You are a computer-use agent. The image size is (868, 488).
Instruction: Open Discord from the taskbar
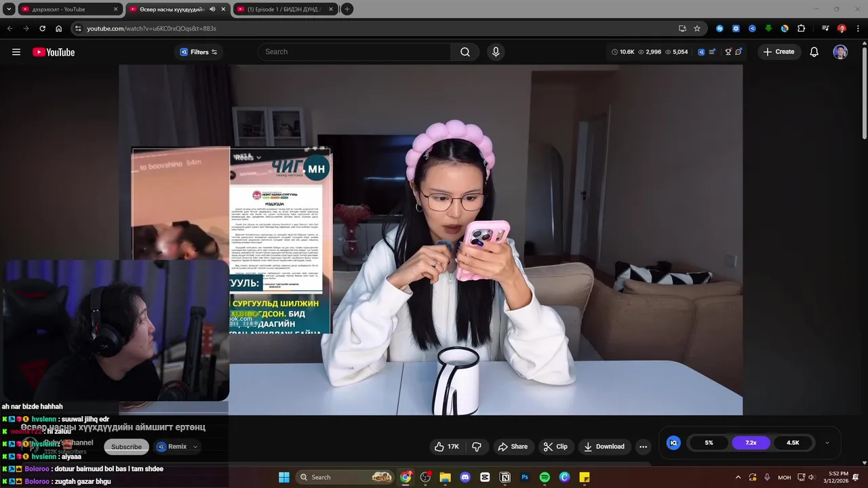coord(465,477)
